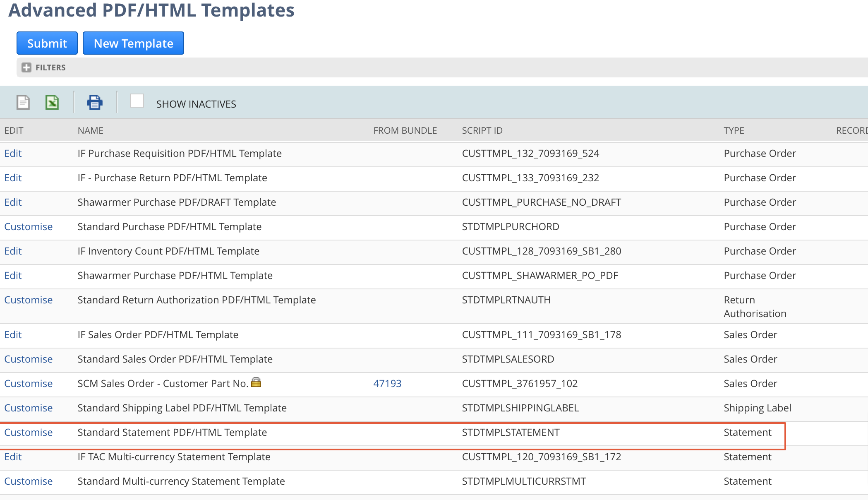Click the From Bundle column header
Screen dimensions: 868x500
click(x=405, y=131)
